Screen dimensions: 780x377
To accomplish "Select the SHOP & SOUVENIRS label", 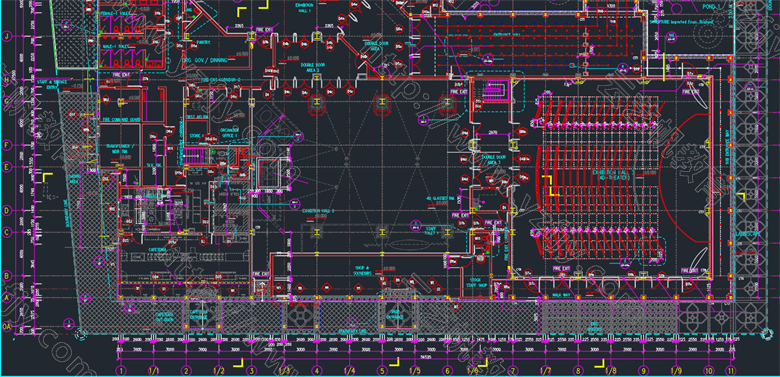I will point(363,271).
